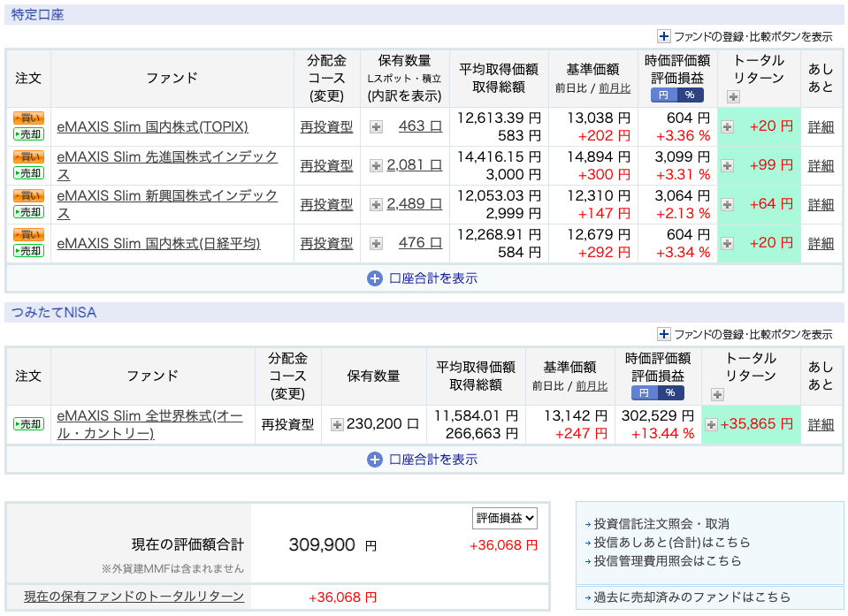Open 詳細 for the 先進国株式 row
This screenshot has height=616, width=848.
[821, 166]
